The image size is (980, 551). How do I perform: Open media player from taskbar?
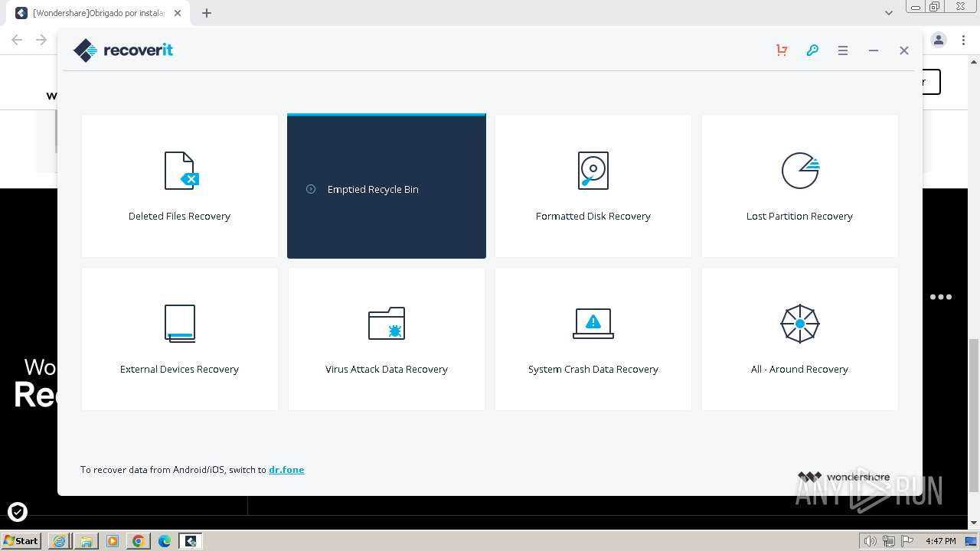click(x=112, y=541)
